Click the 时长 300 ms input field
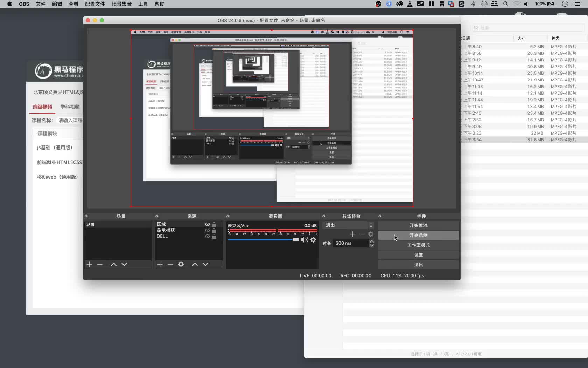The height and width of the screenshot is (368, 588). [351, 243]
